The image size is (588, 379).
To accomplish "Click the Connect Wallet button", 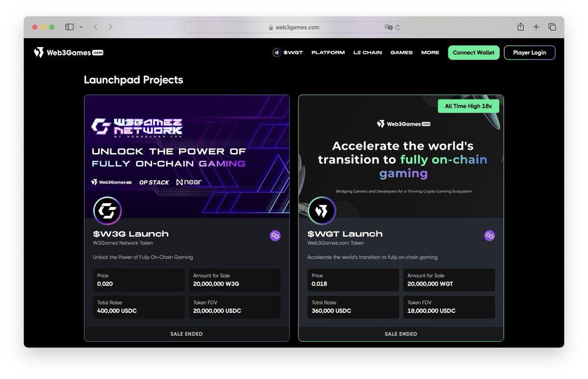I will [x=474, y=52].
